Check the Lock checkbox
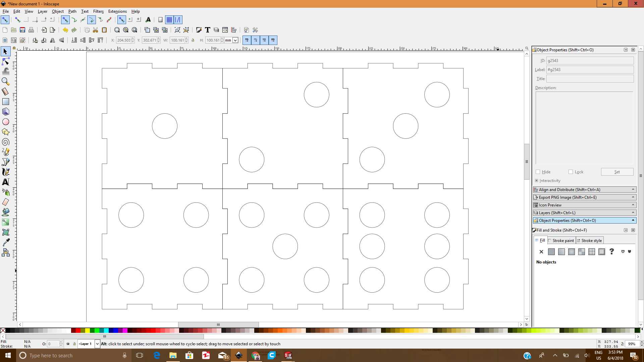 click(571, 172)
